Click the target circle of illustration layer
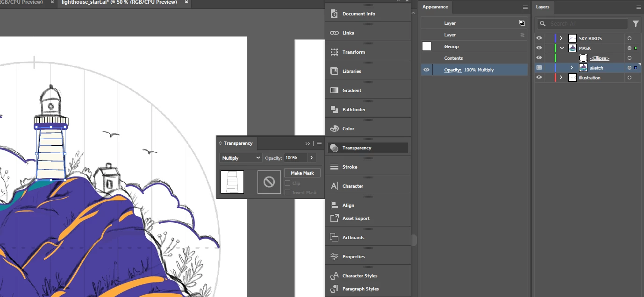 (629, 78)
